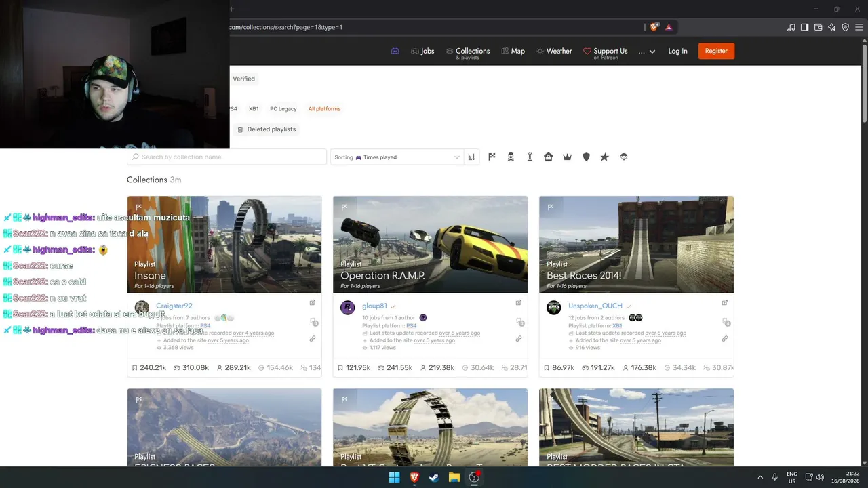Select the PC Legacy platform filter

(x=283, y=109)
